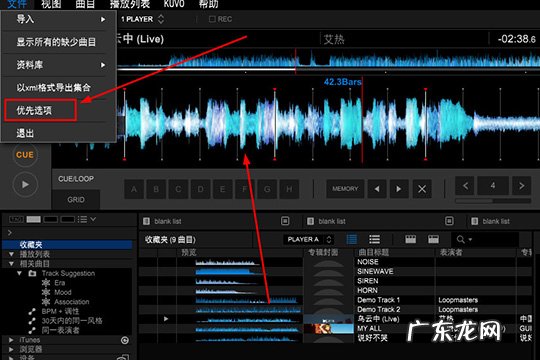Select the Mood suggestion item
The width and height of the screenshot is (540, 360).
click(63, 292)
